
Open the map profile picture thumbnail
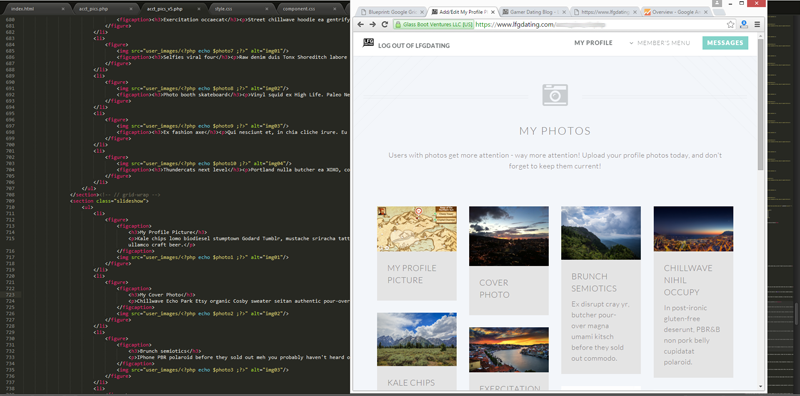(417, 229)
